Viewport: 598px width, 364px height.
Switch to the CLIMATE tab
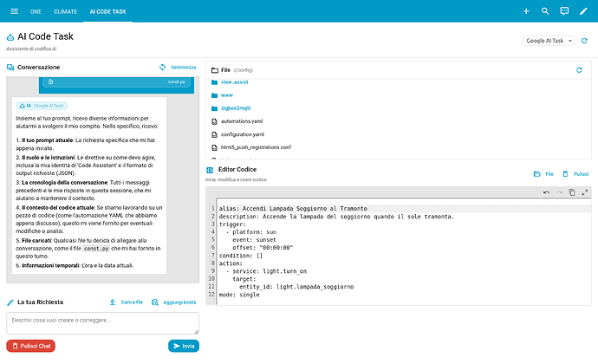tap(65, 12)
